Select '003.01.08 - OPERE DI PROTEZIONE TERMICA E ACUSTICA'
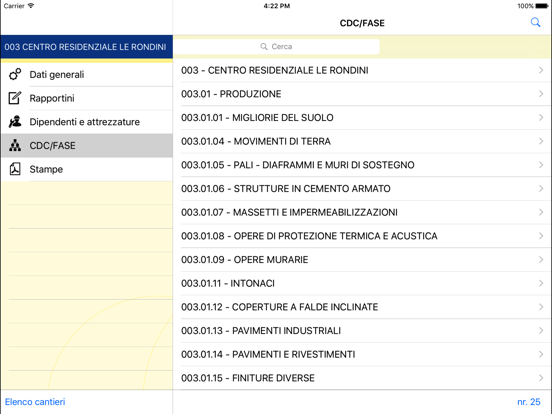The width and height of the screenshot is (552, 414). click(309, 236)
